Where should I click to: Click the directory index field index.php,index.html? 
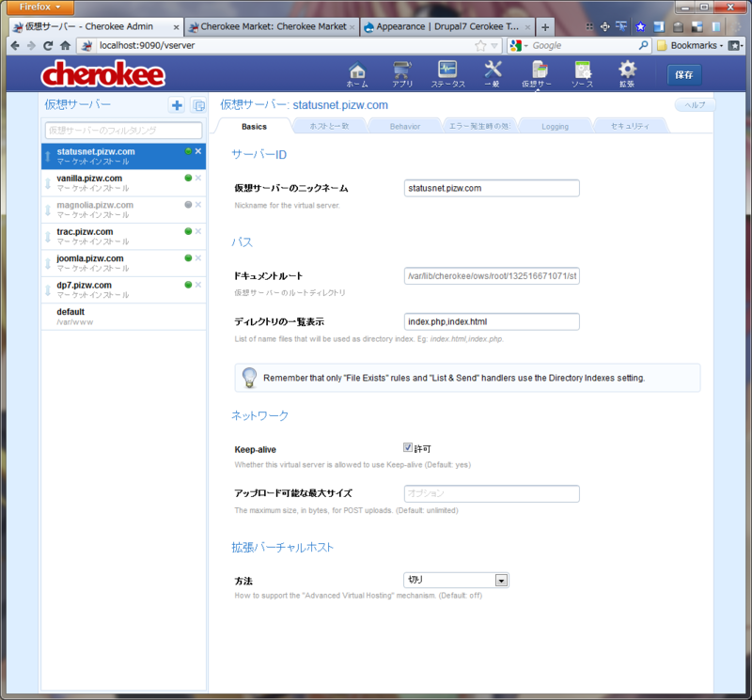click(492, 321)
